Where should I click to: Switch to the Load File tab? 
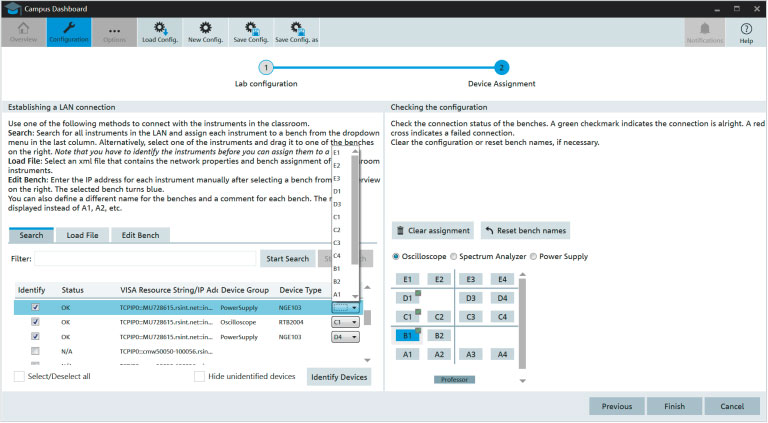click(82, 235)
